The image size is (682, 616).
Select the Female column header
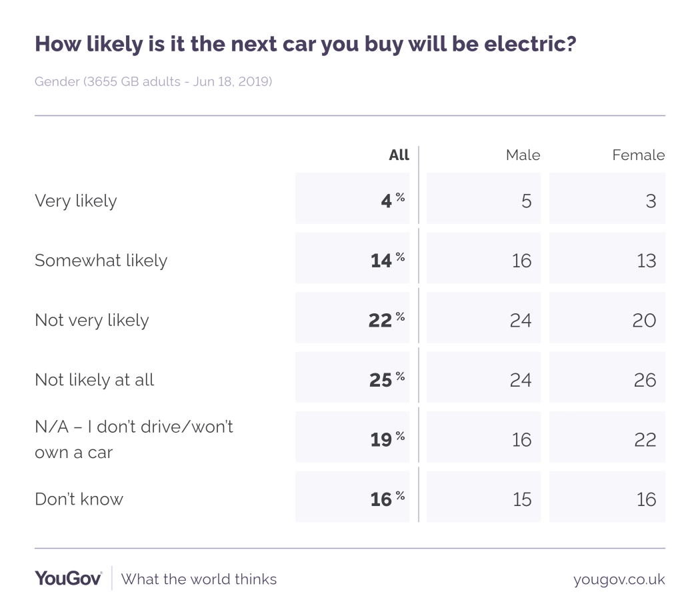[638, 155]
